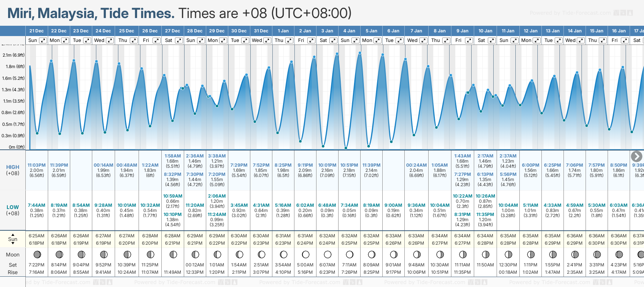644x287 pixels.
Task: Click the 11:03PM high tide entry
Action: click(x=37, y=165)
